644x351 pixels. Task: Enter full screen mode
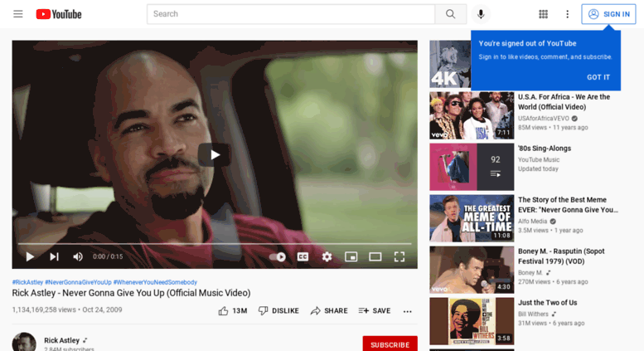click(x=399, y=256)
